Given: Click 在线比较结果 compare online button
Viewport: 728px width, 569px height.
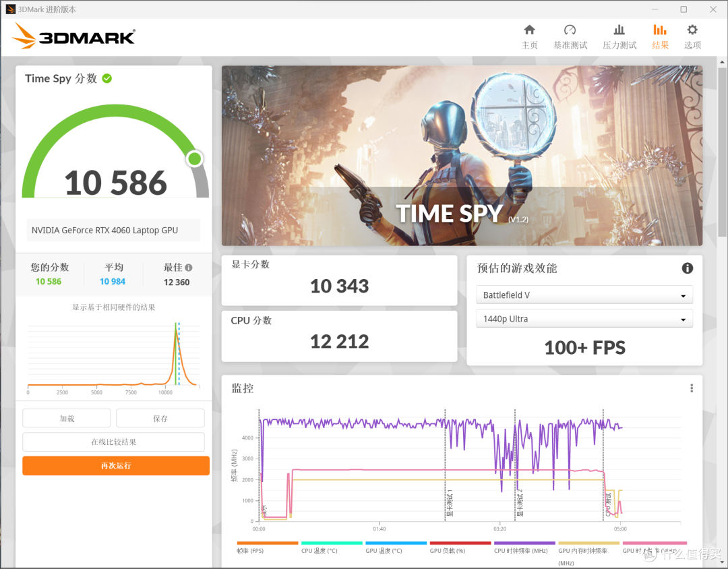Looking at the screenshot, I should [x=114, y=442].
